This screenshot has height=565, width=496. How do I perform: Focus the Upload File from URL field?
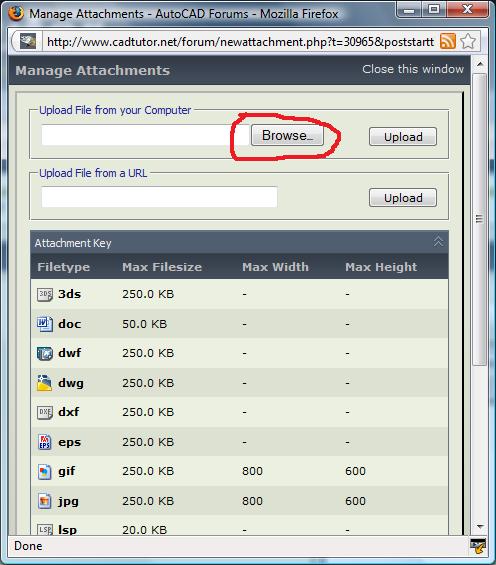click(x=159, y=197)
